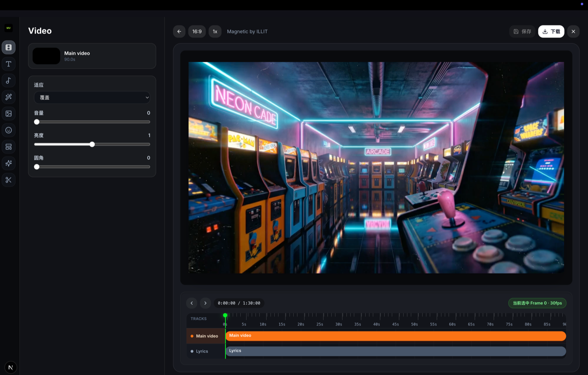Select the orange Main video clip on timeline

[x=396, y=336]
